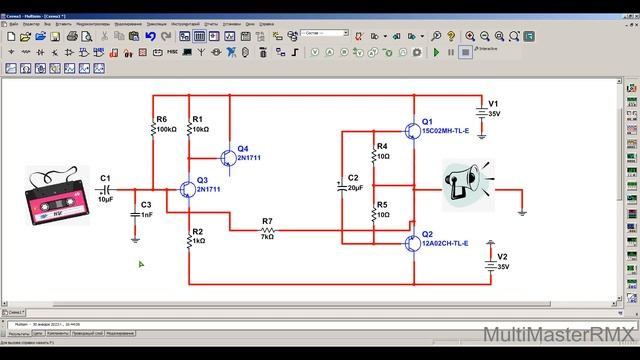Image resolution: width=640 pixels, height=360 pixels.
Task: Open the Place (Вставить) menu
Action: [63, 24]
